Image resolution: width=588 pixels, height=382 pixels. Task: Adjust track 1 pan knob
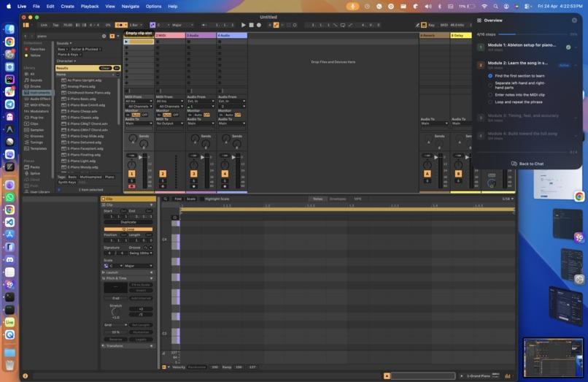[x=131, y=164]
